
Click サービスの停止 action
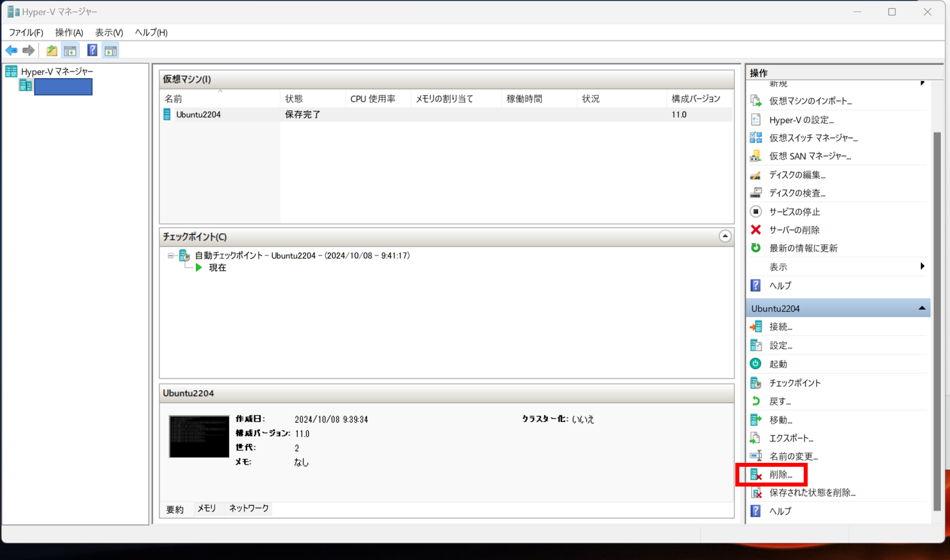(x=794, y=212)
